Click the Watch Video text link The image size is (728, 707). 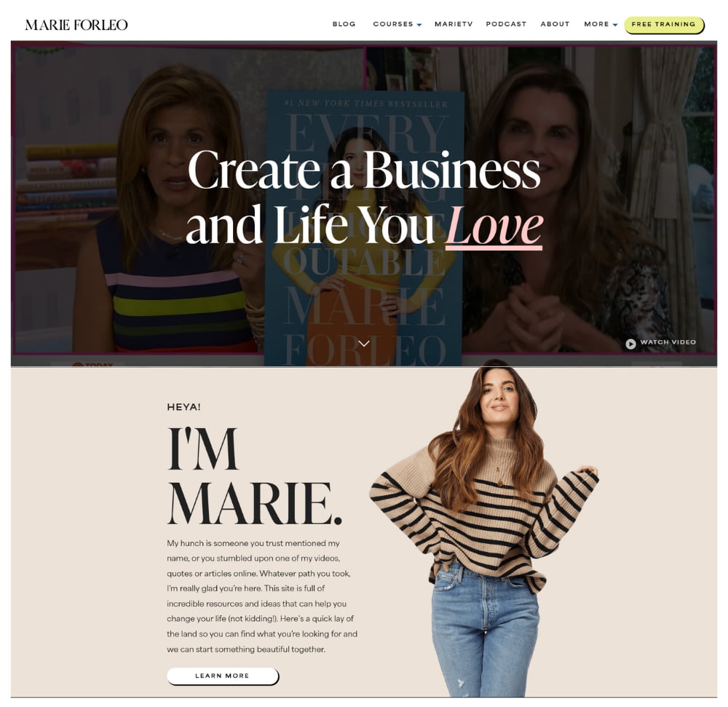[x=668, y=342]
